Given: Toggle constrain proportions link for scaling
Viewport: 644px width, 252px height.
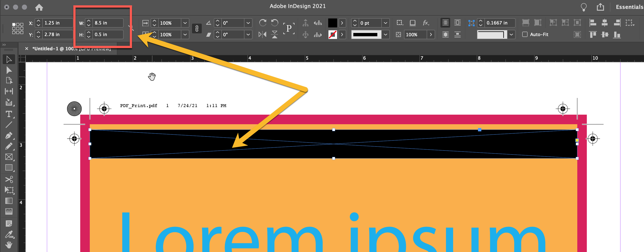Looking at the screenshot, I should point(197,28).
